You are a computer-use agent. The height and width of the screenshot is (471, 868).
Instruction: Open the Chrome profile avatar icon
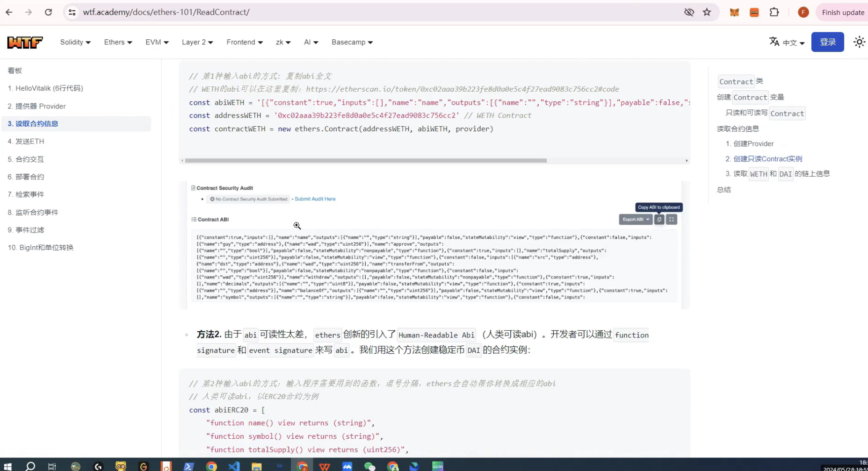pyautogui.click(x=803, y=12)
